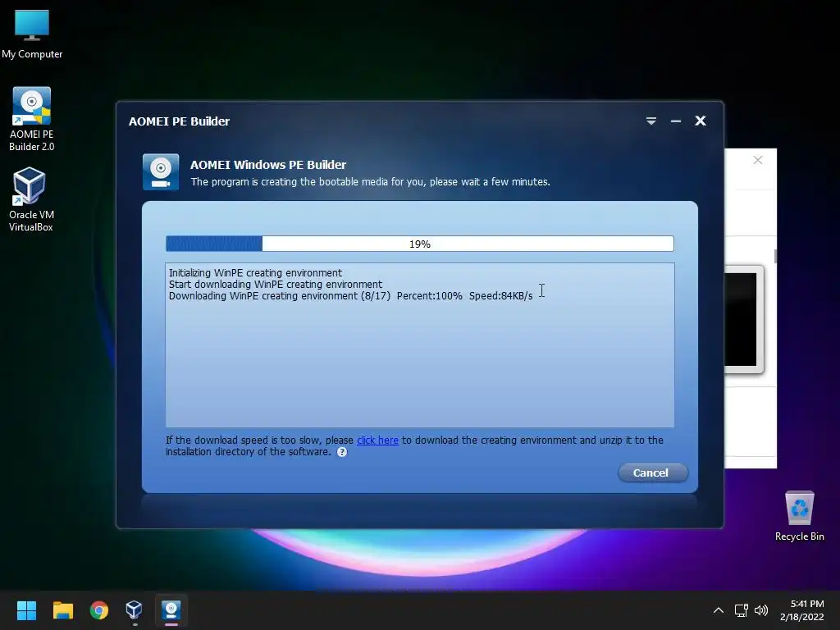Screen dimensions: 840x630
Task: Select the Oracle VM VirtualBox desktop shortcut
Action: coord(30,199)
